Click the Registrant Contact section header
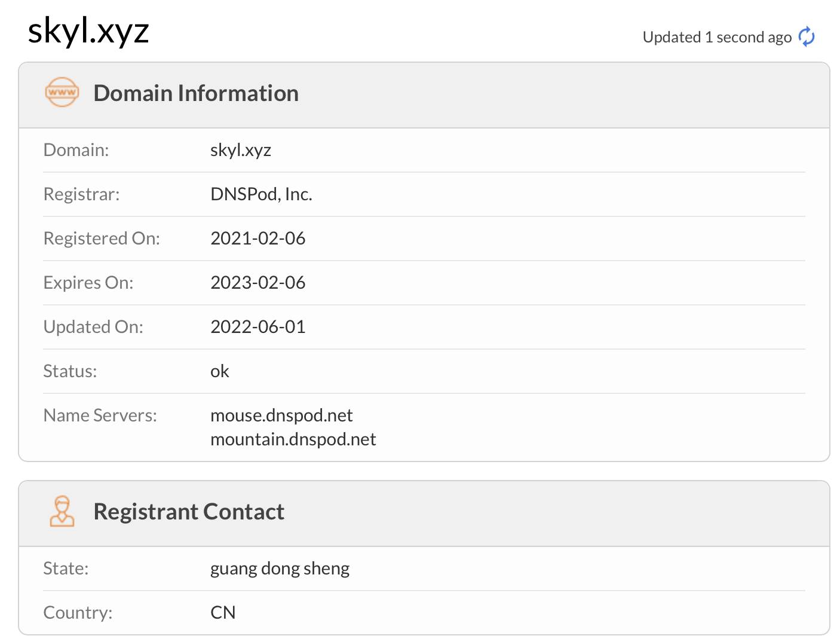This screenshot has width=840, height=642. click(x=189, y=512)
